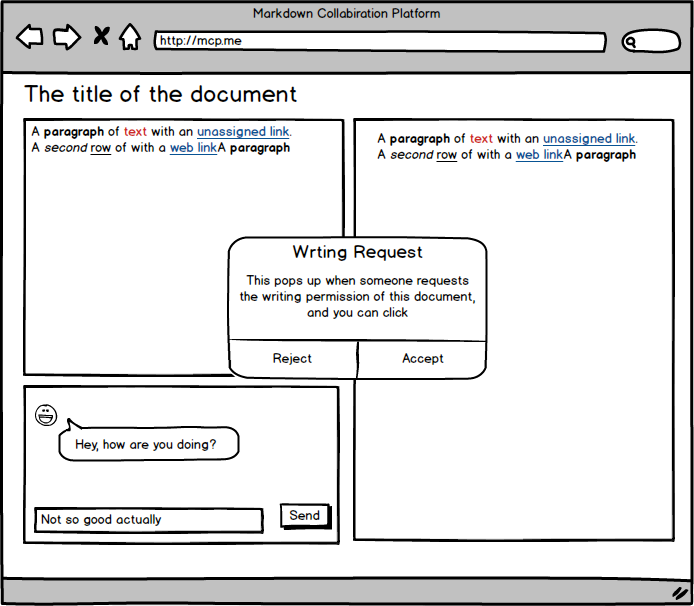Click the 'Not so good actually' chat input
Viewport: 694px width, 606px height.
tap(149, 520)
